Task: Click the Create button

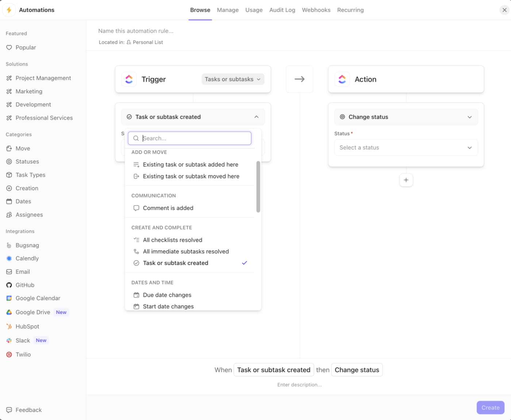Action: coord(490,408)
